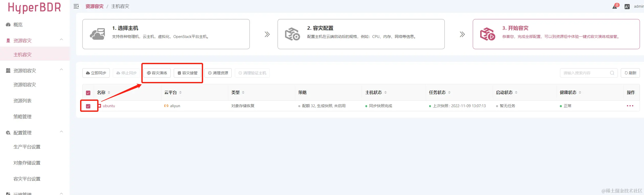Click the 配置管理 gear icon in sidebar
This screenshot has height=195, width=644.
8,133
